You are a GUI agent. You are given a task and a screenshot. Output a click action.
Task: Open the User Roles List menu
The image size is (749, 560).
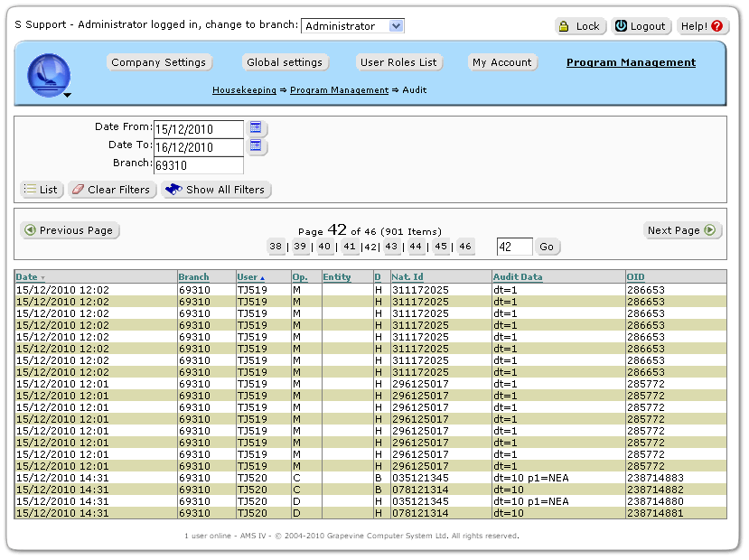pos(398,62)
